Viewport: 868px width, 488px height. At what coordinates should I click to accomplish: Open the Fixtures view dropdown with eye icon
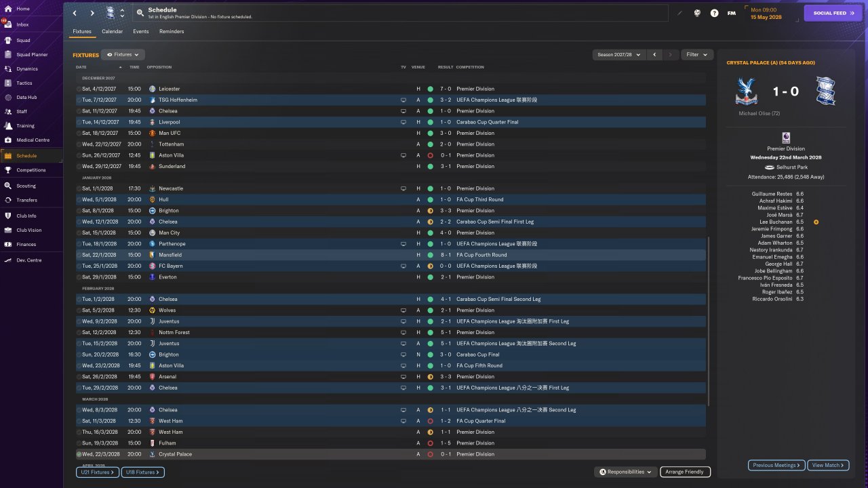pos(123,54)
